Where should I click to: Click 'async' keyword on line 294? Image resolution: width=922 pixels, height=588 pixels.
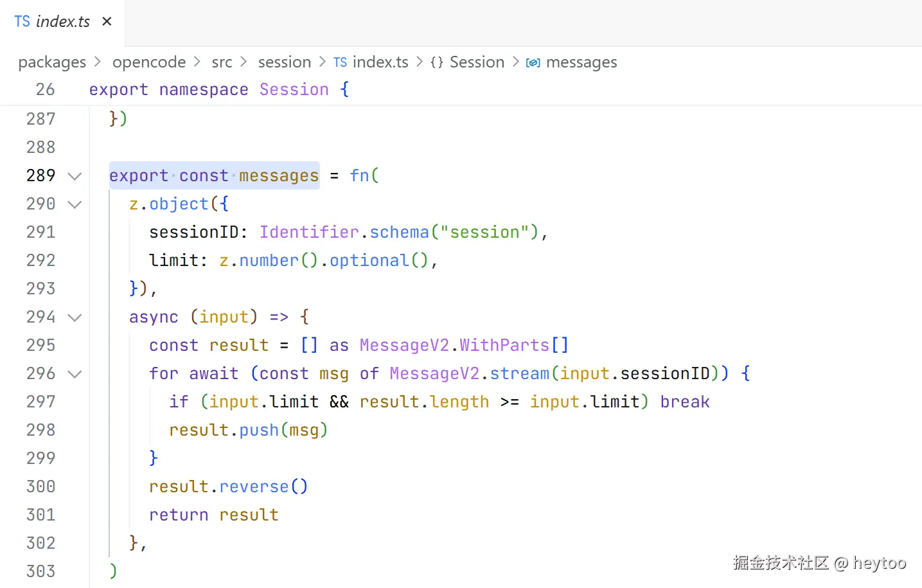pos(154,317)
